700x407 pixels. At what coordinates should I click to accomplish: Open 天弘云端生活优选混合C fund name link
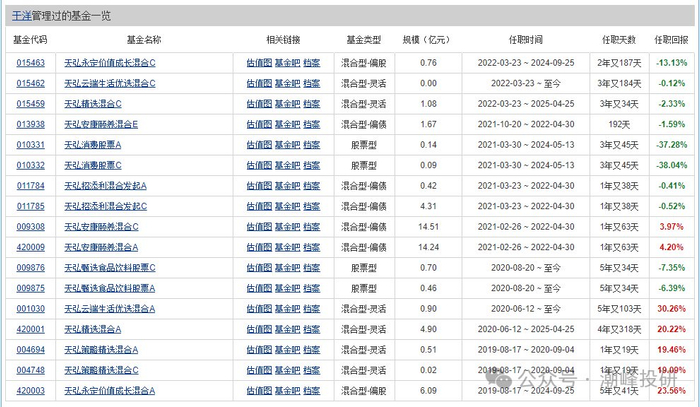[x=110, y=83]
